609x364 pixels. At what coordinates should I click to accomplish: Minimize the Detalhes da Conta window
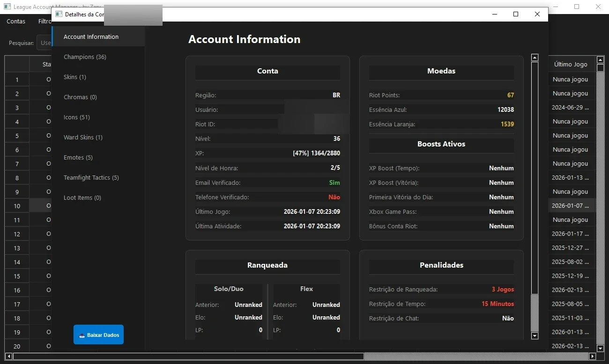click(495, 14)
